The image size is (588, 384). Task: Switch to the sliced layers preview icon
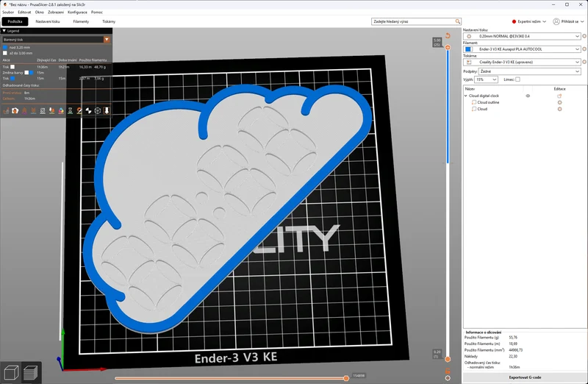tap(30, 372)
